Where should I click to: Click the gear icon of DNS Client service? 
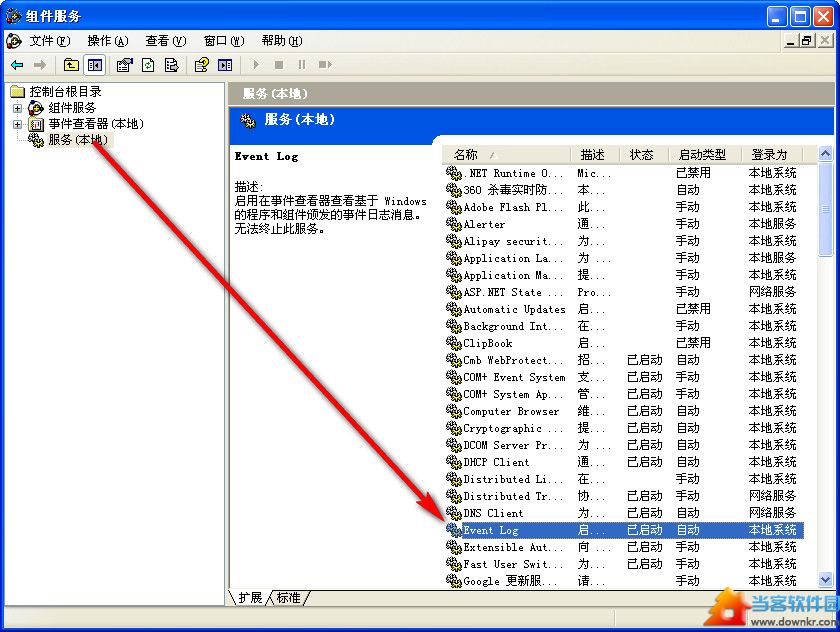point(454,513)
